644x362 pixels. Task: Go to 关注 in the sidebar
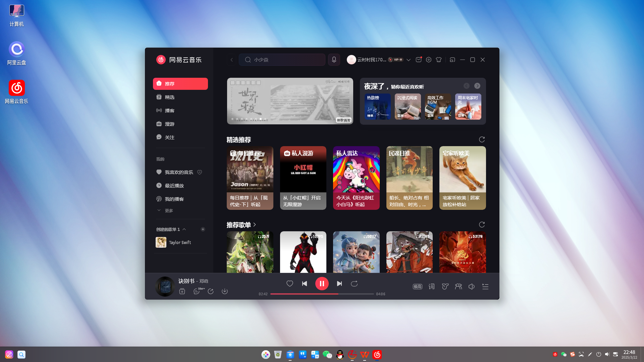[180, 137]
